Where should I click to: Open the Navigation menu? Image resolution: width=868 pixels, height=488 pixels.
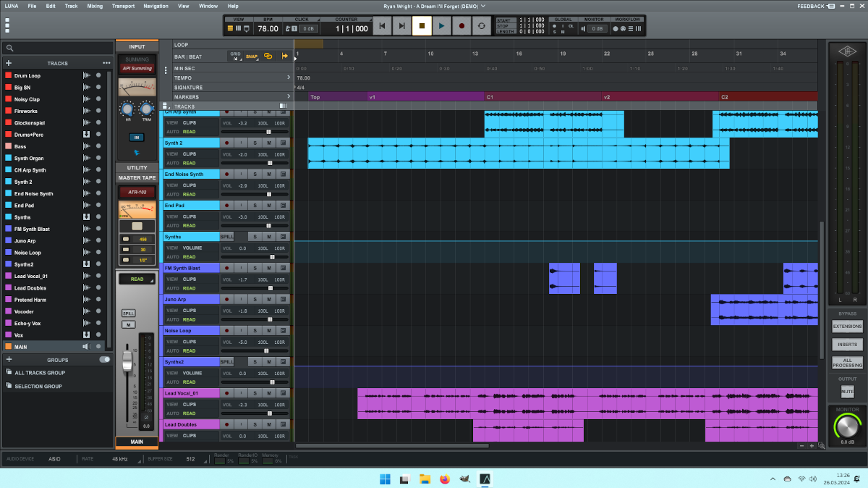click(156, 6)
